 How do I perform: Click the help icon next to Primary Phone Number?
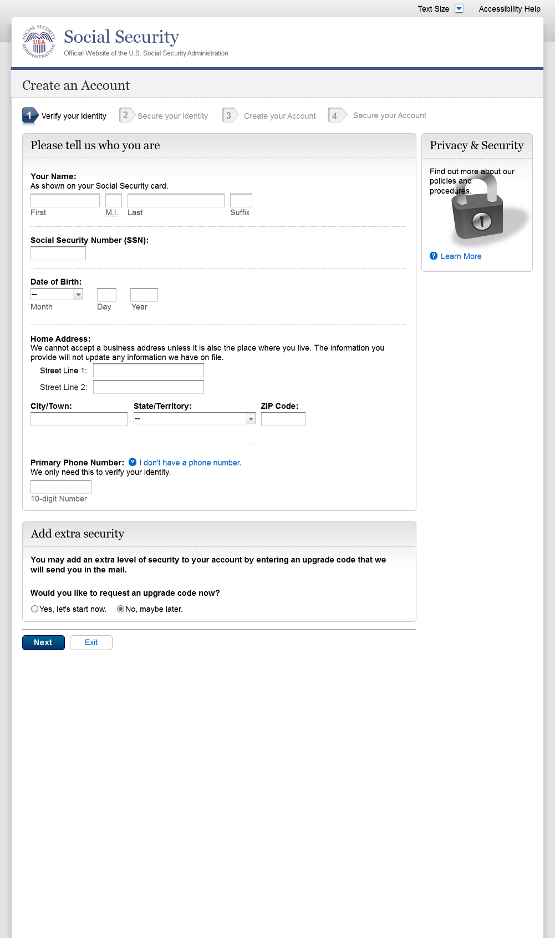133,462
